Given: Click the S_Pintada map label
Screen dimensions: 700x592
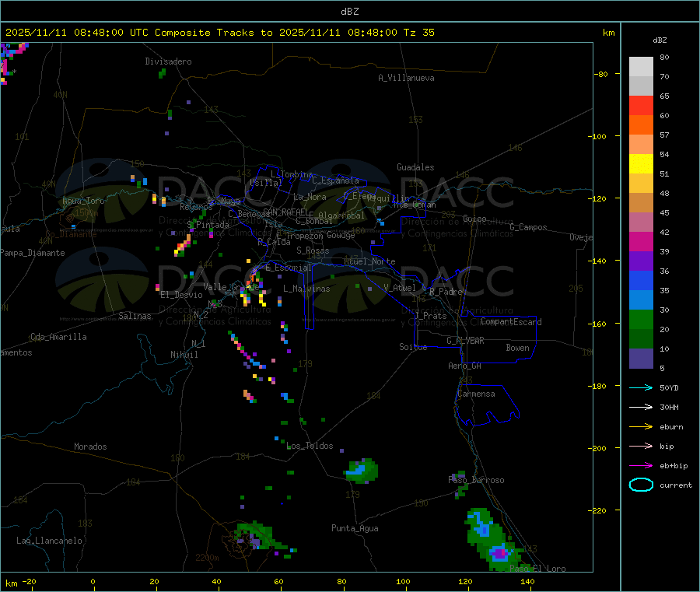Looking at the screenshot, I should click(208, 225).
